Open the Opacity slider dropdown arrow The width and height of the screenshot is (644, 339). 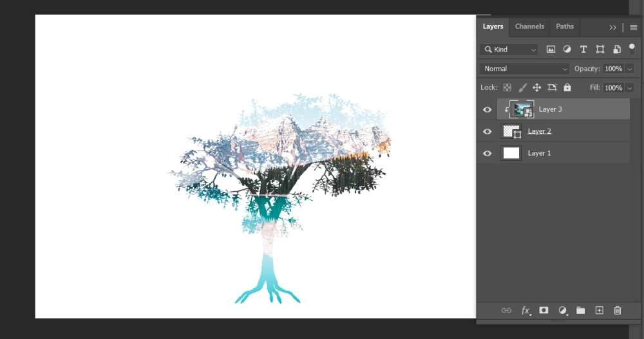point(630,69)
